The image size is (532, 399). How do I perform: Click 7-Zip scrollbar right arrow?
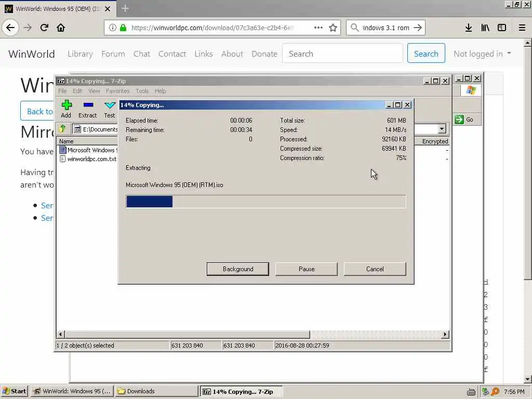pos(445,335)
